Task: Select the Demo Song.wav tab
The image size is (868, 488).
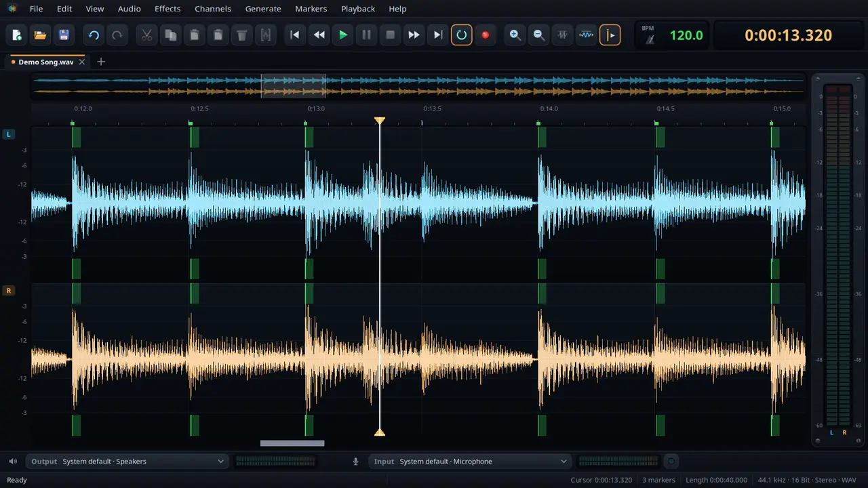Action: (45, 62)
